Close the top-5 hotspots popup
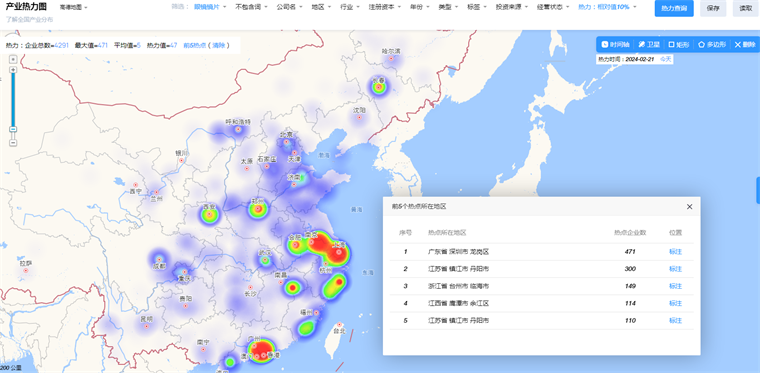The image size is (760, 373). pyautogui.click(x=689, y=207)
